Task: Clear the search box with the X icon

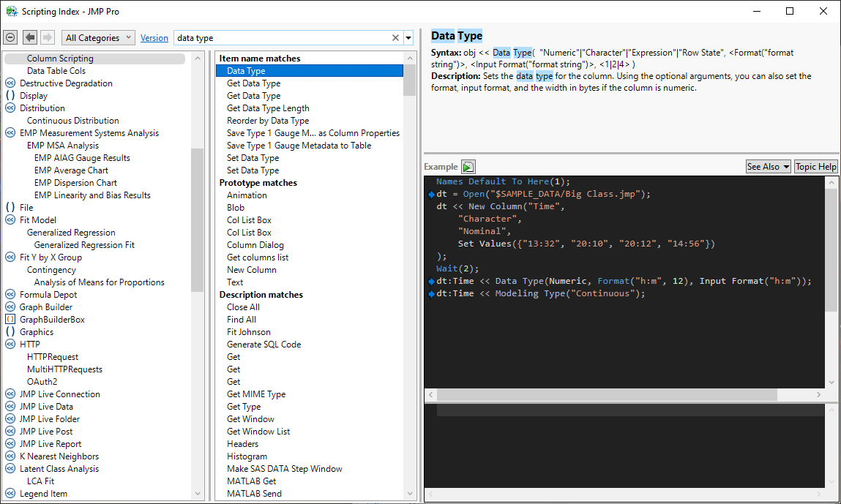Action: (x=396, y=38)
